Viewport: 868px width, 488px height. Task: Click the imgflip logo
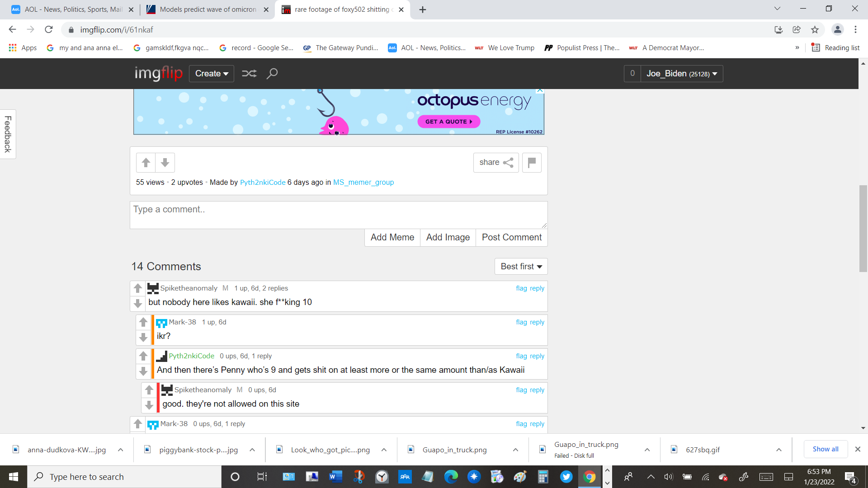(158, 73)
